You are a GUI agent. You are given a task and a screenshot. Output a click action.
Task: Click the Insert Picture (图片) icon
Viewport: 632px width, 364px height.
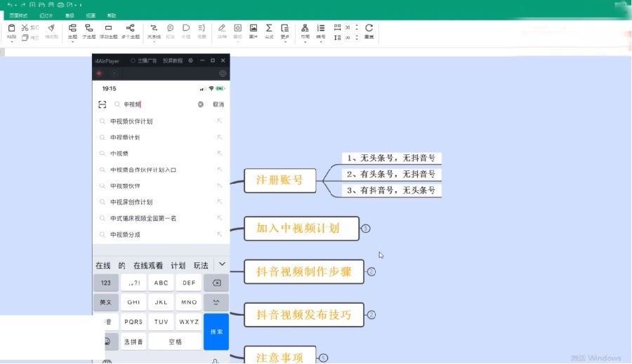253,28
